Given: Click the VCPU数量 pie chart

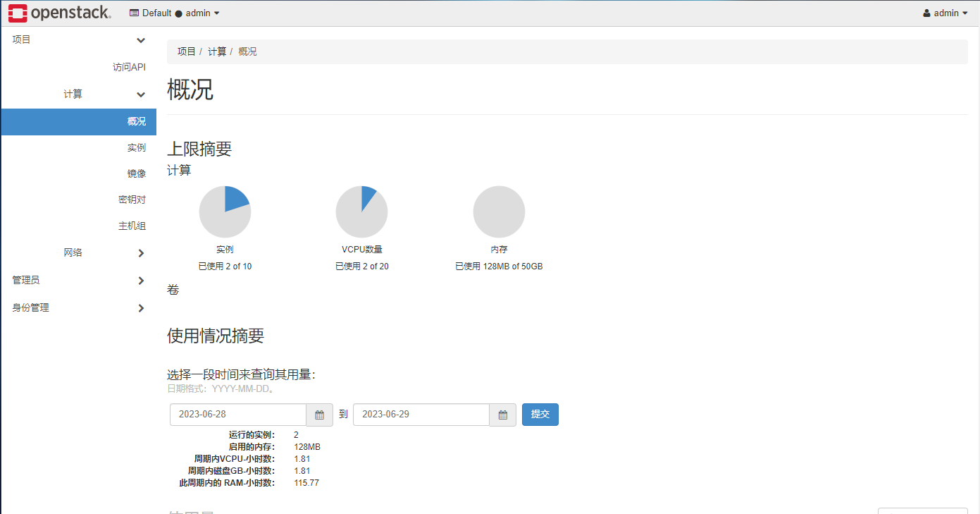Looking at the screenshot, I should [361, 211].
